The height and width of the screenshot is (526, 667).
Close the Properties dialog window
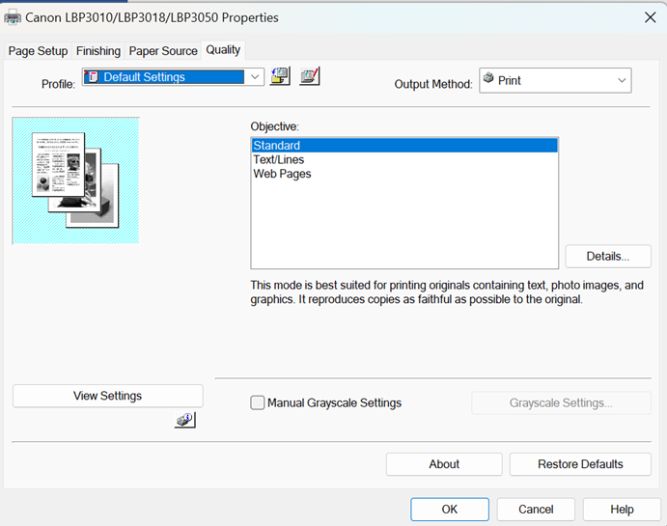[650, 17]
